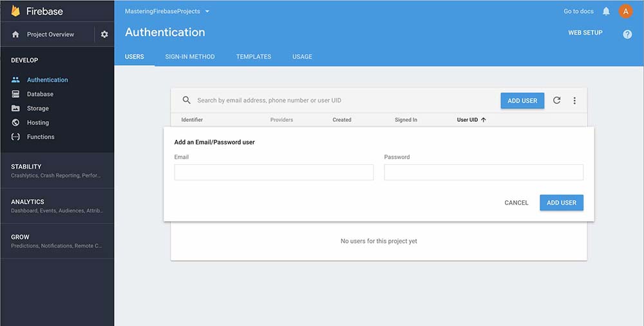Sort by User UID column arrow
Viewport: 644px width, 326px height.
tap(484, 120)
